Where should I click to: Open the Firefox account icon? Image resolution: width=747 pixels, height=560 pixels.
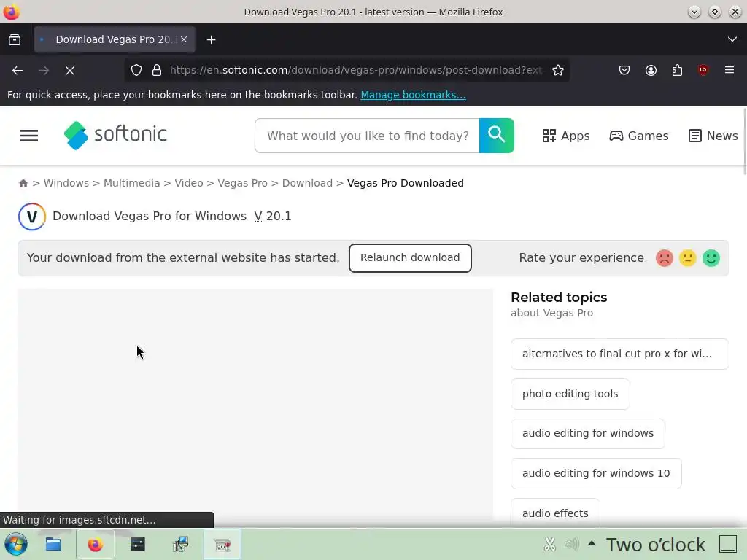tap(651, 71)
